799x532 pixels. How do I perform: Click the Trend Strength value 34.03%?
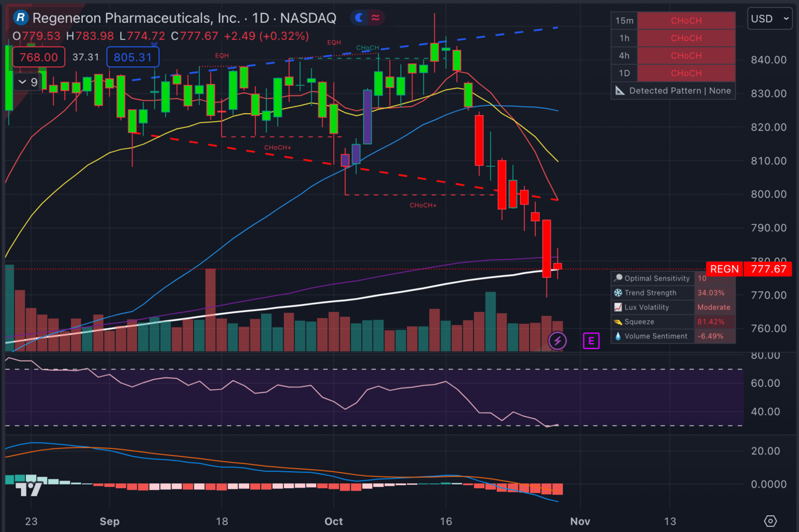tap(711, 293)
